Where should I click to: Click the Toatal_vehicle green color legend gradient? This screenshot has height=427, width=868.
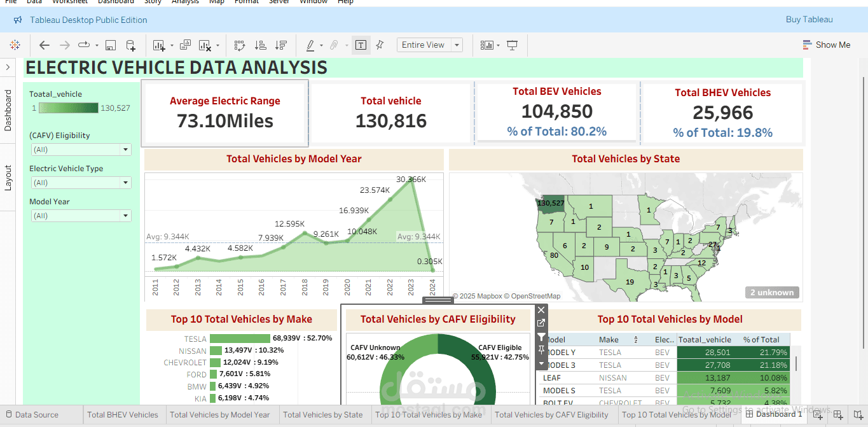69,108
